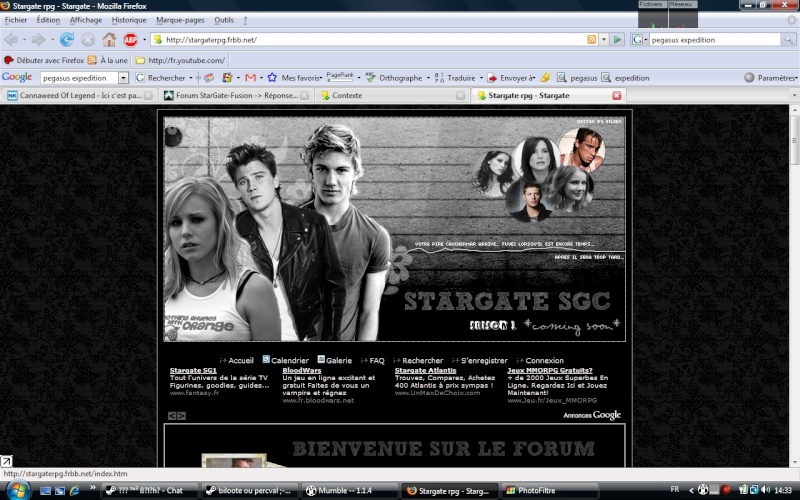The height and width of the screenshot is (500, 800).
Task: Click the Google toolbar logo
Action: pyautogui.click(x=17, y=78)
